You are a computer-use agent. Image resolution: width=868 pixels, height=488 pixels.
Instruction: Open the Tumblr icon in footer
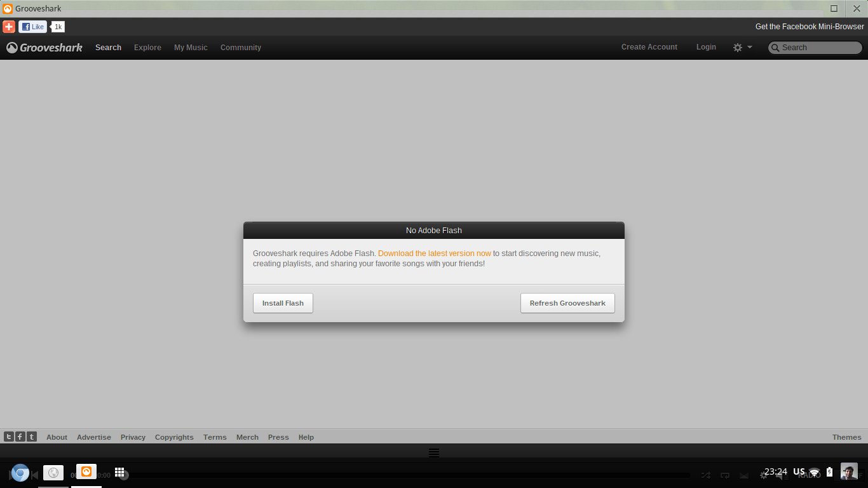click(x=32, y=437)
